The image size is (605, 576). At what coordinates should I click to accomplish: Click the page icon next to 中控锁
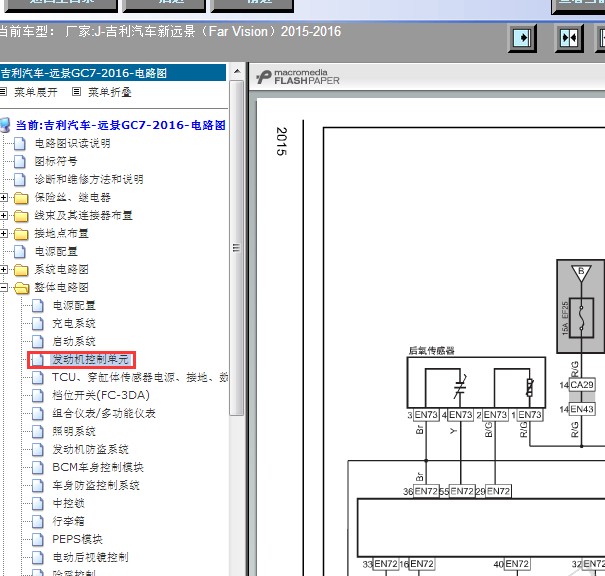click(38, 503)
